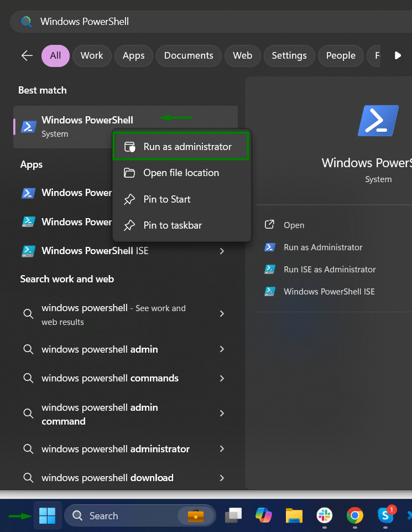This screenshot has height=532, width=412.
Task: Expand chevron for 'windows powershell commands'
Action: click(222, 378)
